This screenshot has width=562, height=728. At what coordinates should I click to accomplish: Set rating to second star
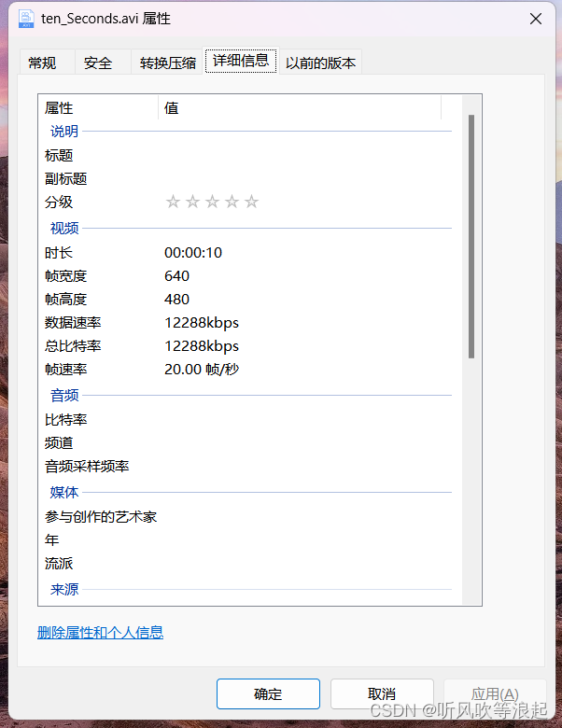click(x=192, y=202)
